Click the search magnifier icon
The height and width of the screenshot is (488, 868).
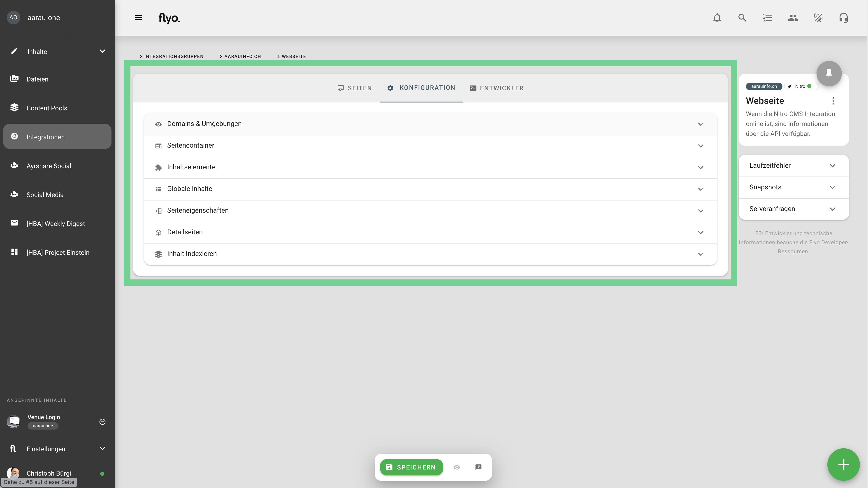(742, 18)
